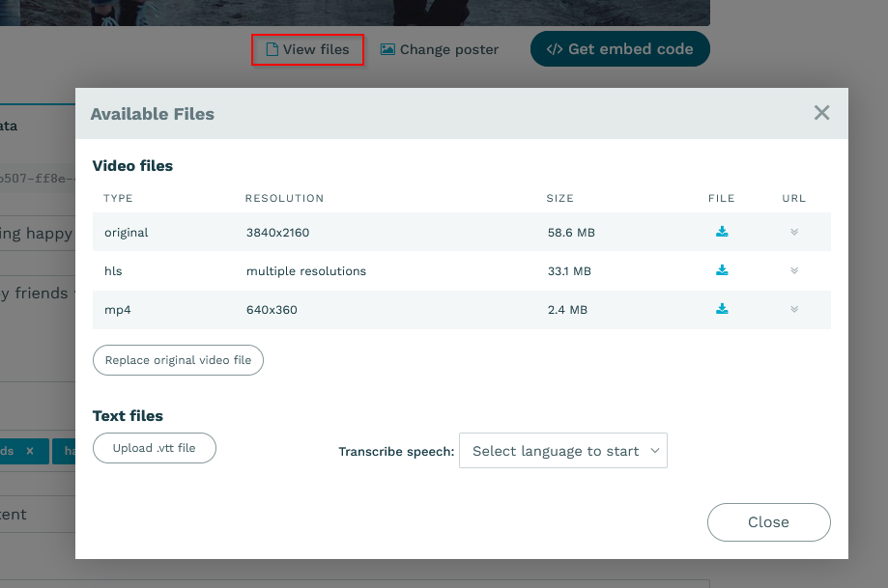This screenshot has width=888, height=588.
Task: Click the Close button
Action: click(x=768, y=521)
